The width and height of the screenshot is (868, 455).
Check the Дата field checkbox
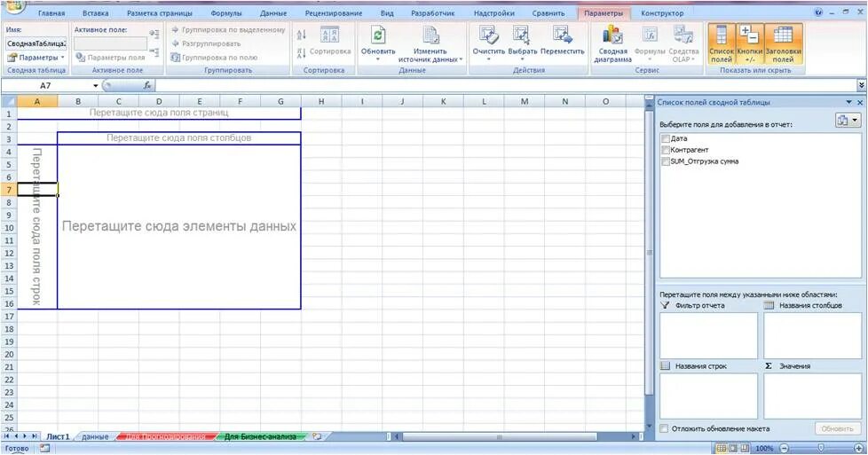point(666,138)
